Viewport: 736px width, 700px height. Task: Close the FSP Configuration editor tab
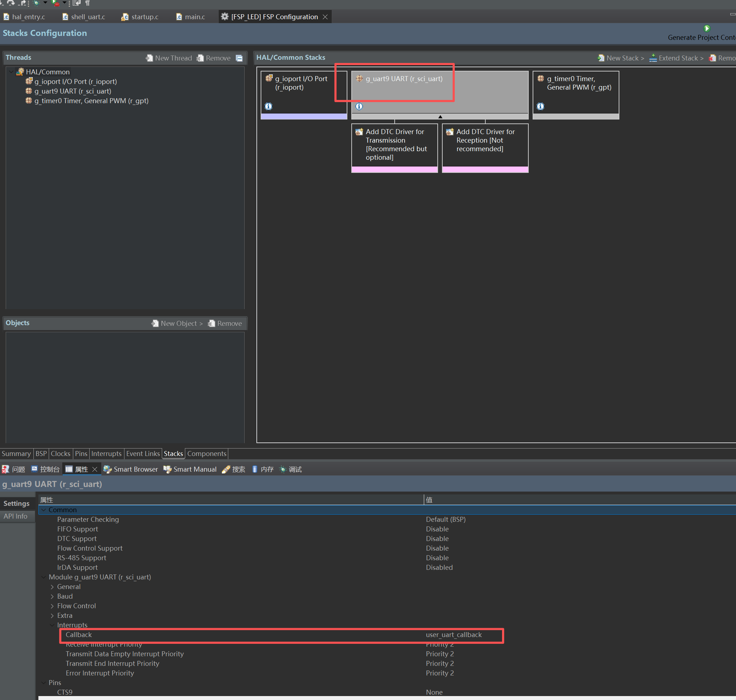pyautogui.click(x=325, y=17)
